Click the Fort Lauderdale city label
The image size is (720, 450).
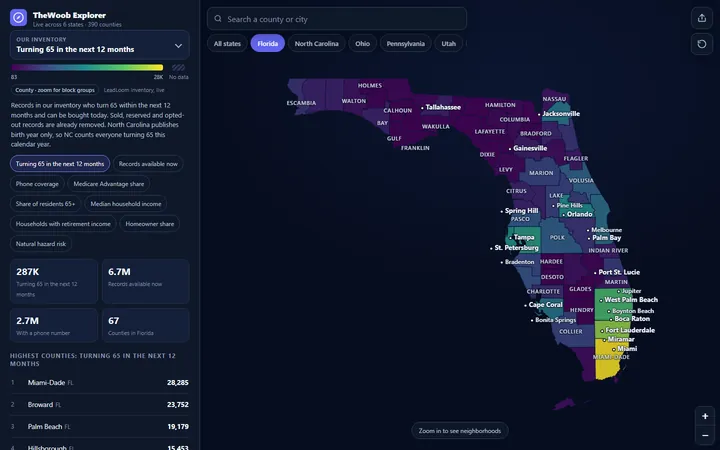coord(630,330)
